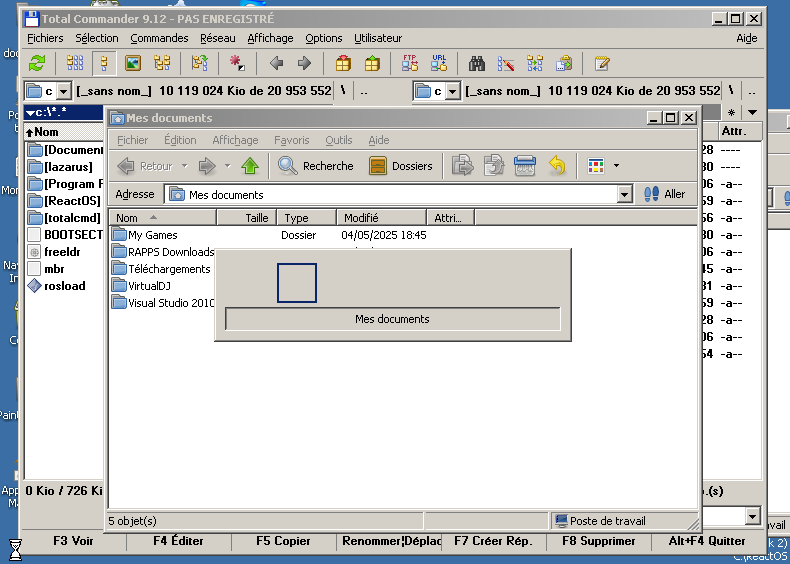
Task: Open the Réseau menu
Action: [x=218, y=38]
